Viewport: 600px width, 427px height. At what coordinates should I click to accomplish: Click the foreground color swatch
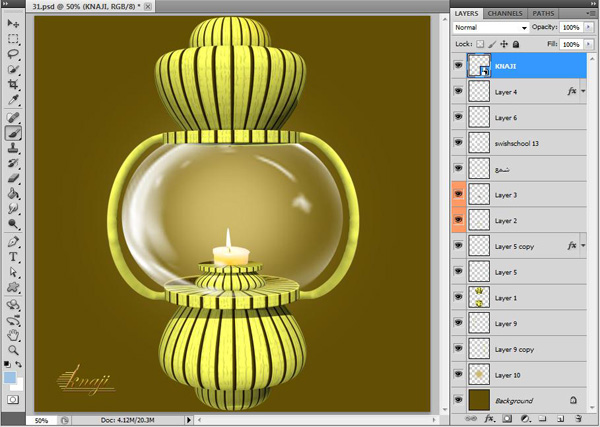(x=10, y=376)
